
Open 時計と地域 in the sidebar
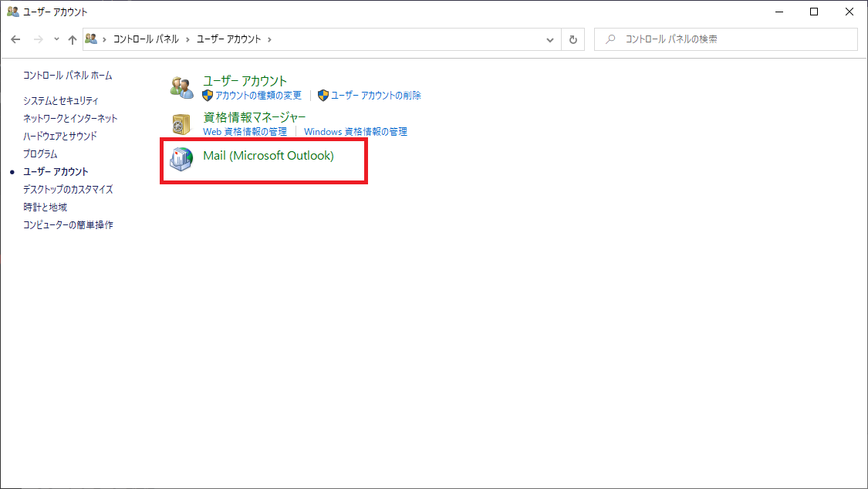45,207
